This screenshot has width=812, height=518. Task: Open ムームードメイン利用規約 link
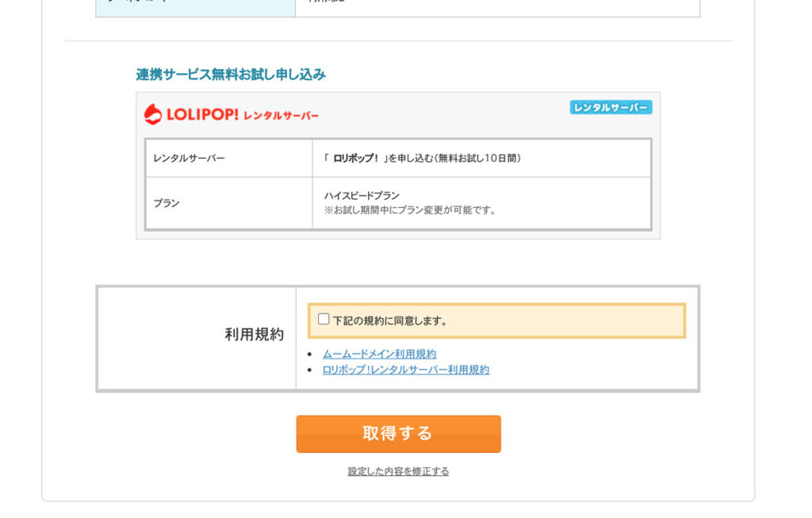coord(379,354)
